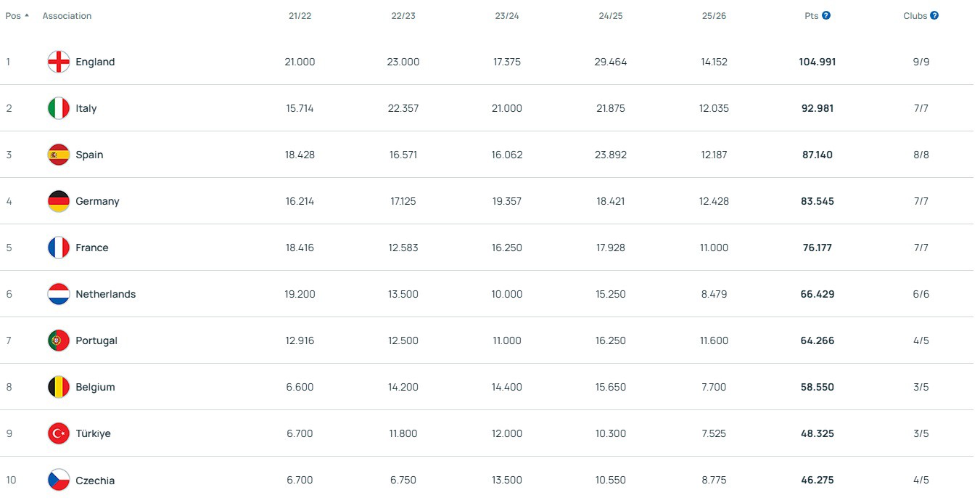Sort by Pos column arrow
Image resolution: width=980 pixels, height=498 pixels.
(27, 15)
